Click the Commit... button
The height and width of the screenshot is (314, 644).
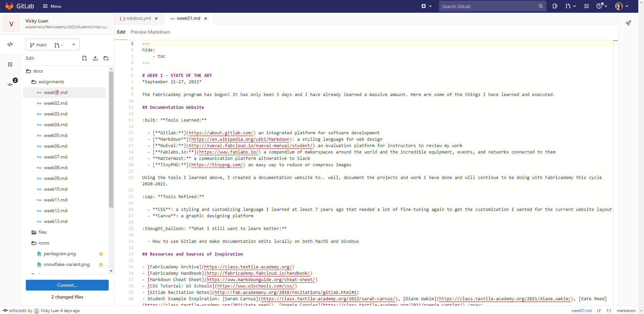67,285
